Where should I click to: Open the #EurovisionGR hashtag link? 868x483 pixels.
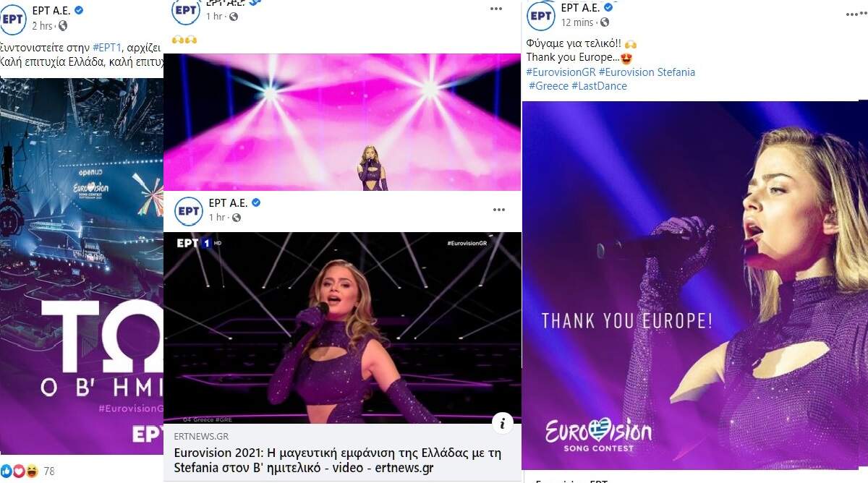(x=561, y=72)
